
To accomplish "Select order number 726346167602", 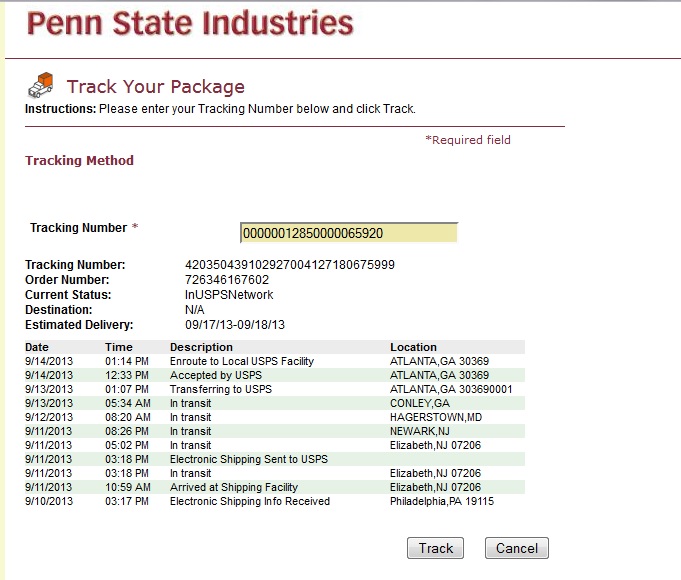I will coord(227,279).
